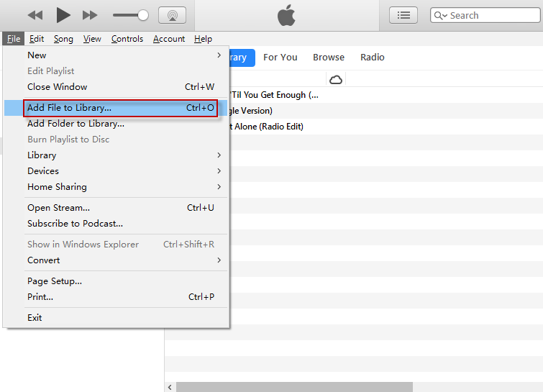Click the iCloud status column header

336,80
